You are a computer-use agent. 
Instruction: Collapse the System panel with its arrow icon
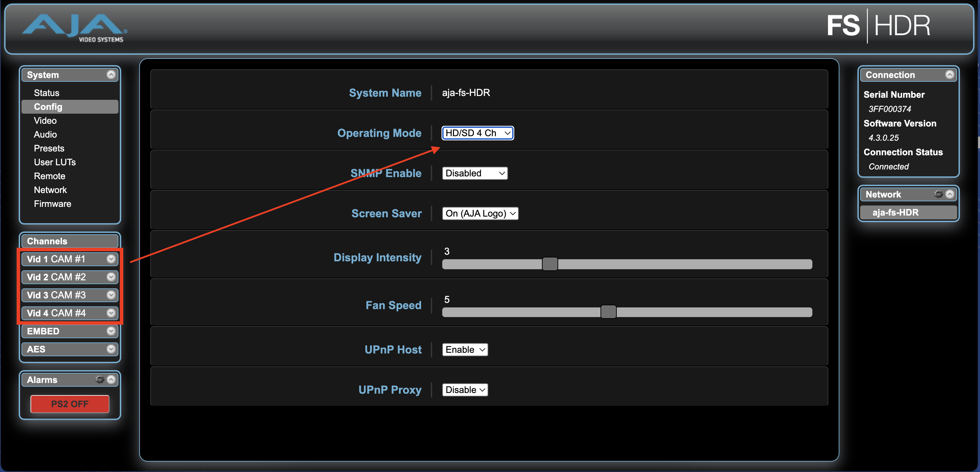coord(111,75)
